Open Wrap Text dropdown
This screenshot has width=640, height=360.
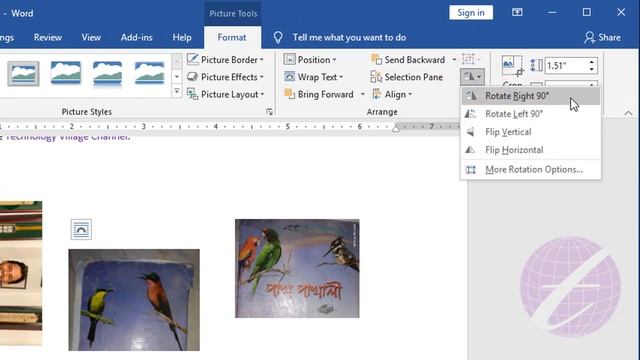(x=313, y=77)
